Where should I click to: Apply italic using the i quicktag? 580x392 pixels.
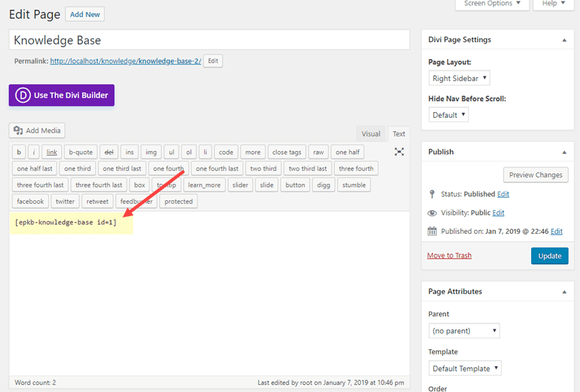click(x=34, y=152)
